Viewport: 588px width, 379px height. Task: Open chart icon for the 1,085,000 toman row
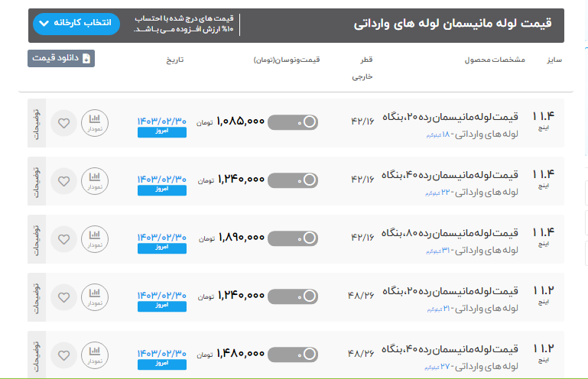click(95, 122)
